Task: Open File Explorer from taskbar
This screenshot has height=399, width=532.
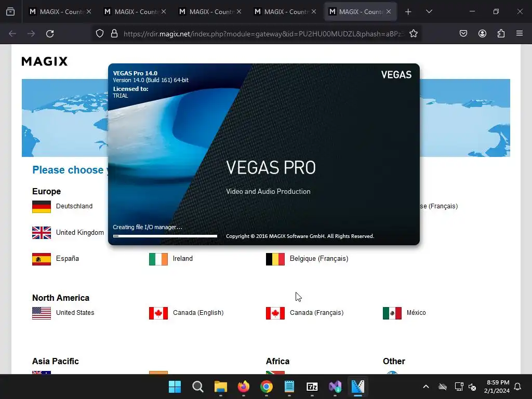Action: (x=220, y=387)
